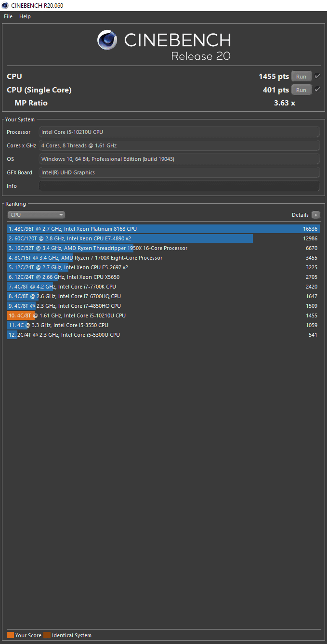Viewport: 327px width, 644px height.
Task: Click the 12986 score value
Action: coord(310,238)
